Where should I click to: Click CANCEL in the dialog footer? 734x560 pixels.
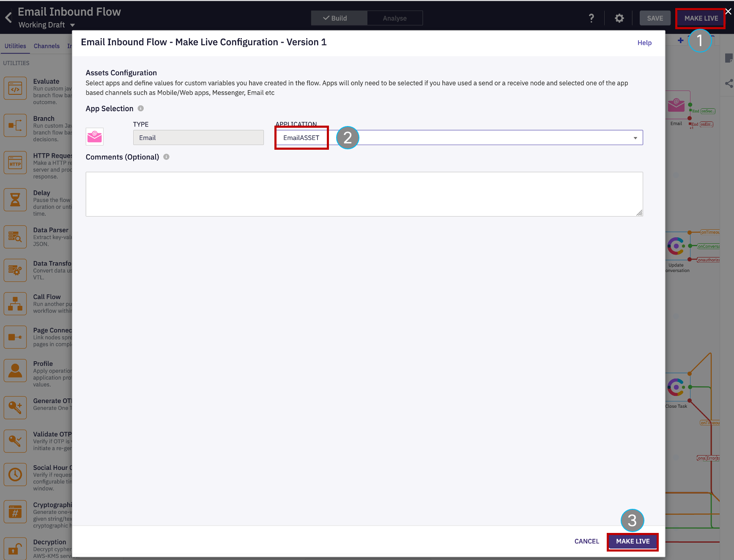(x=586, y=541)
